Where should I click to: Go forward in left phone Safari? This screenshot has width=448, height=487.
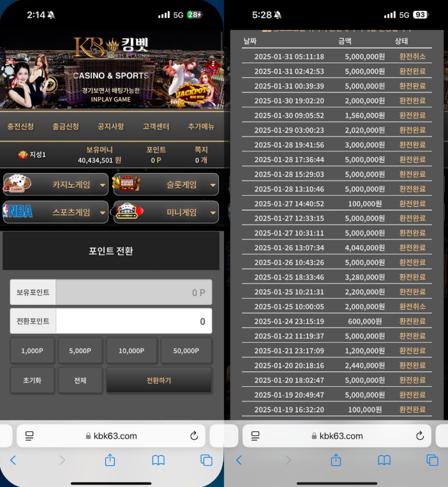coord(63,460)
